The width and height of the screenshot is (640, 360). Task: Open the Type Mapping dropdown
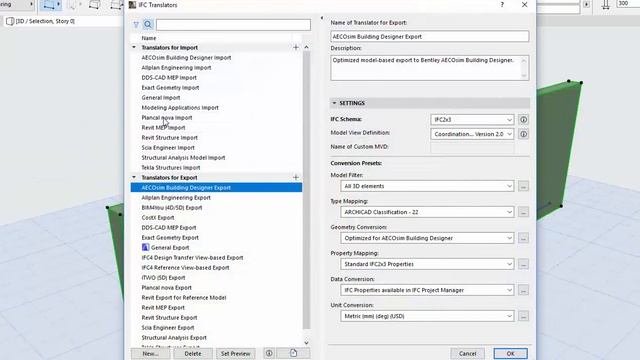[x=427, y=212]
